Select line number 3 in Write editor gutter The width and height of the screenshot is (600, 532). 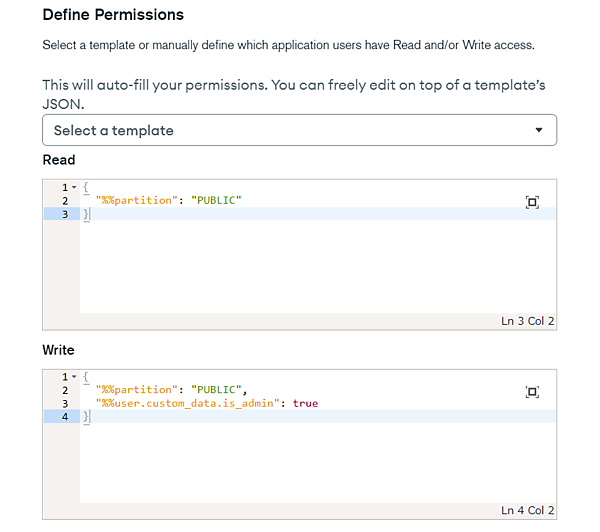click(65, 403)
